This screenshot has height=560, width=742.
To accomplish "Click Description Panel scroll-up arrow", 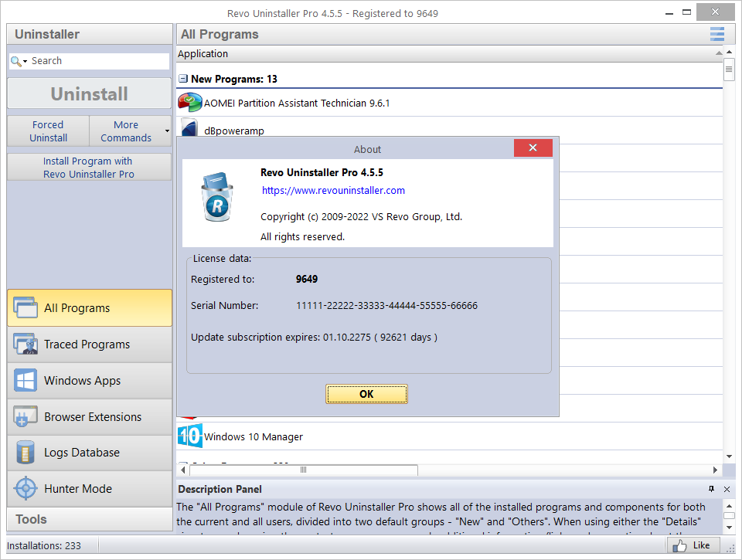I will (729, 506).
